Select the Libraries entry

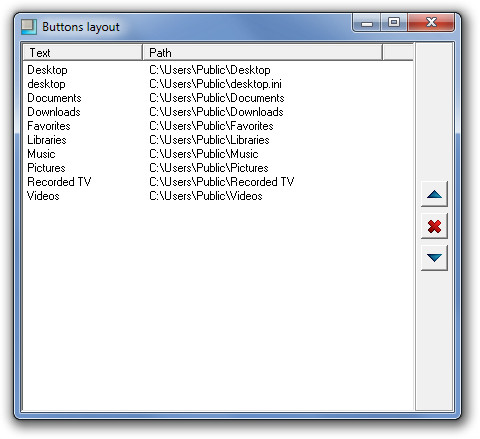(x=47, y=140)
